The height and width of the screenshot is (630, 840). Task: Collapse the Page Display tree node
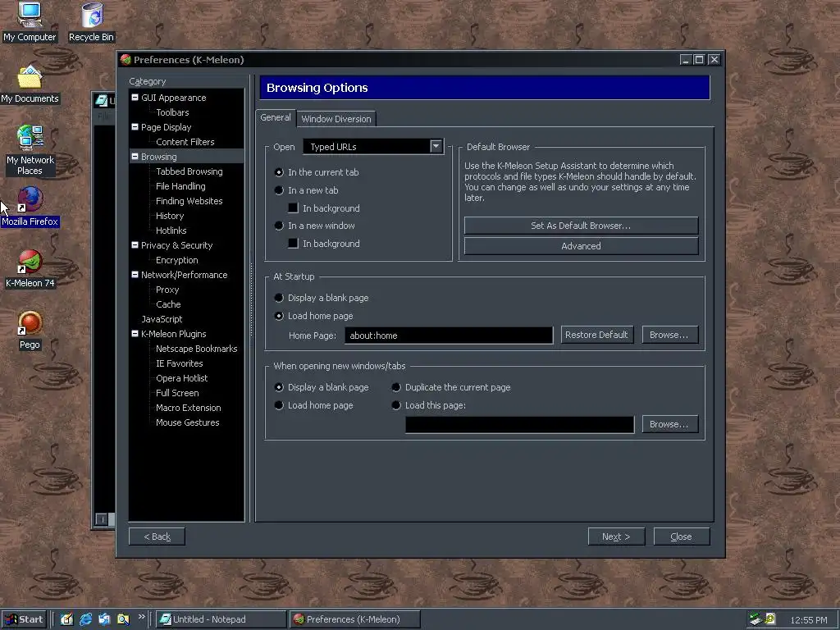(135, 127)
